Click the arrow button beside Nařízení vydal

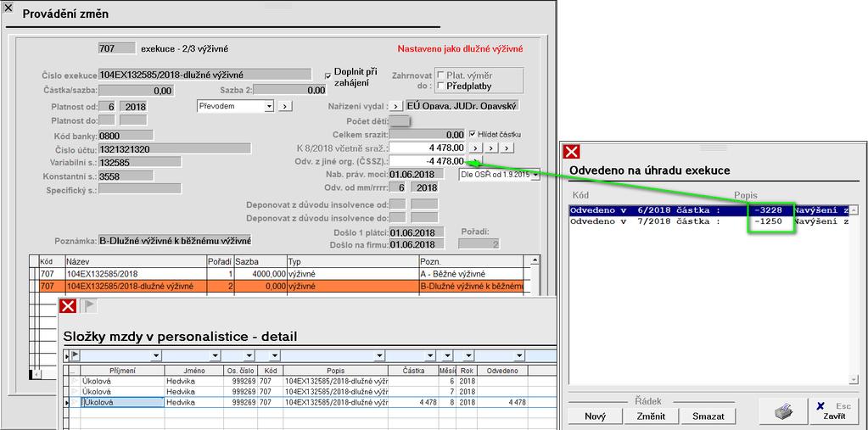coord(396,106)
